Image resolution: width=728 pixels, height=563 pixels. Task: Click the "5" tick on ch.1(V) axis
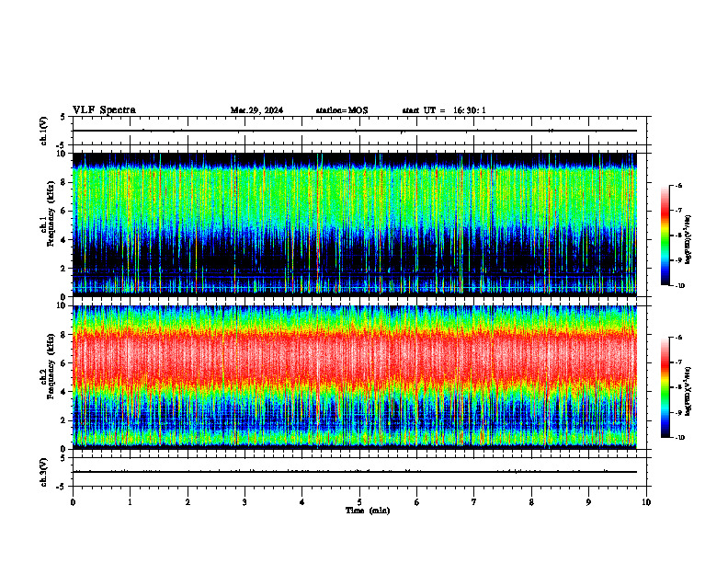[63, 117]
